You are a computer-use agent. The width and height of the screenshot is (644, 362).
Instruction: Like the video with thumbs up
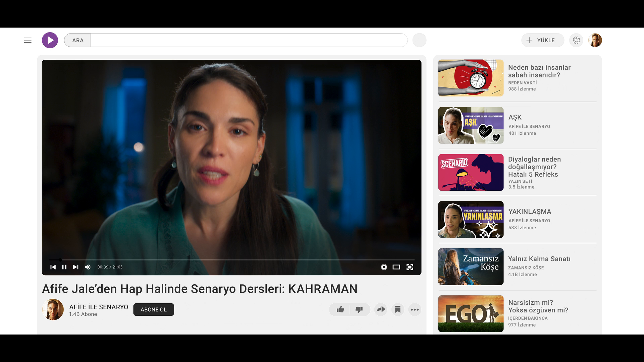[x=340, y=309]
